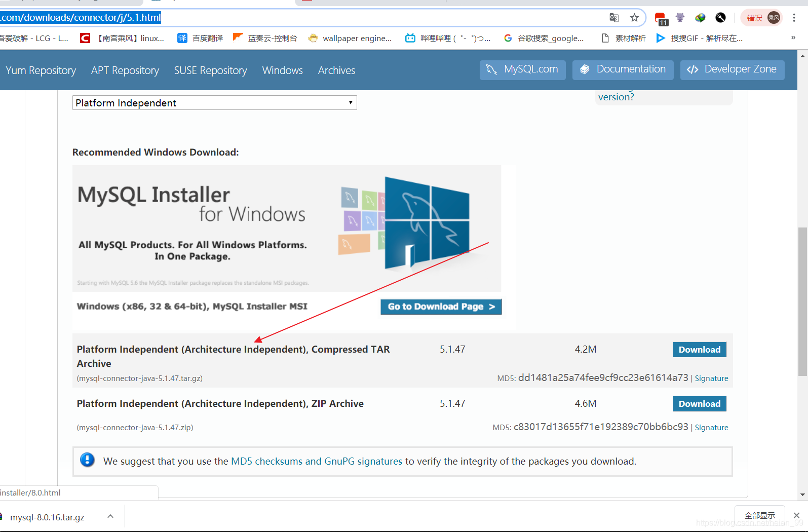Bookmark this page with the star icon
Image resolution: width=808 pixels, height=532 pixels.
pyautogui.click(x=634, y=18)
